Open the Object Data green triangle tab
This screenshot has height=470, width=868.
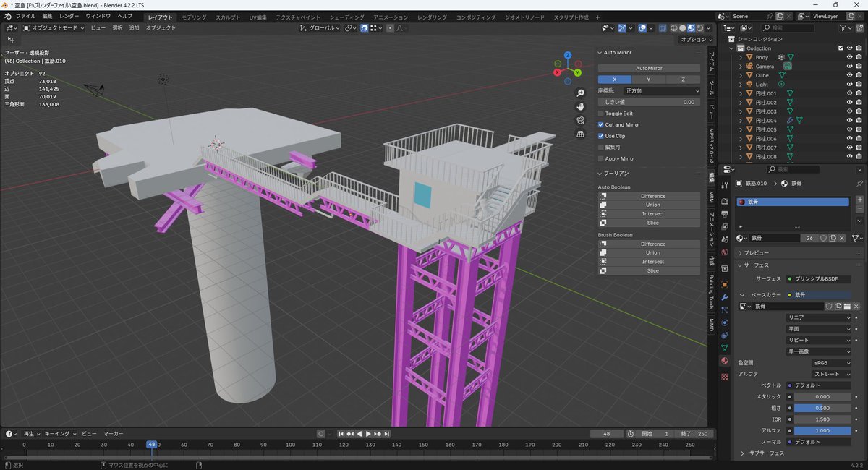724,348
